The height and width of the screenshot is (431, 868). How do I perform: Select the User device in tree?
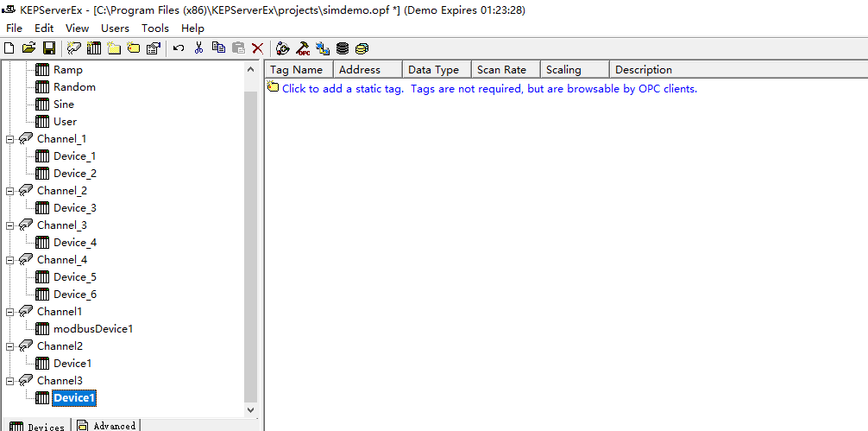[65, 121]
